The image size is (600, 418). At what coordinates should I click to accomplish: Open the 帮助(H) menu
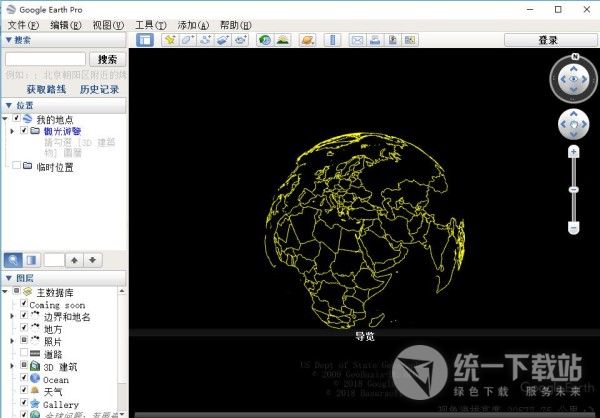(x=236, y=25)
